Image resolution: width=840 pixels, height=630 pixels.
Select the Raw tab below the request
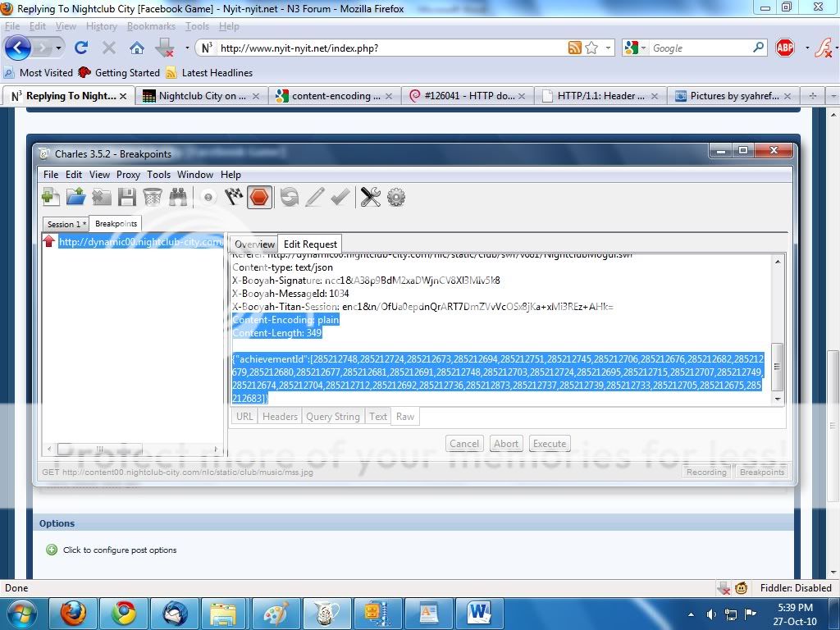[405, 416]
